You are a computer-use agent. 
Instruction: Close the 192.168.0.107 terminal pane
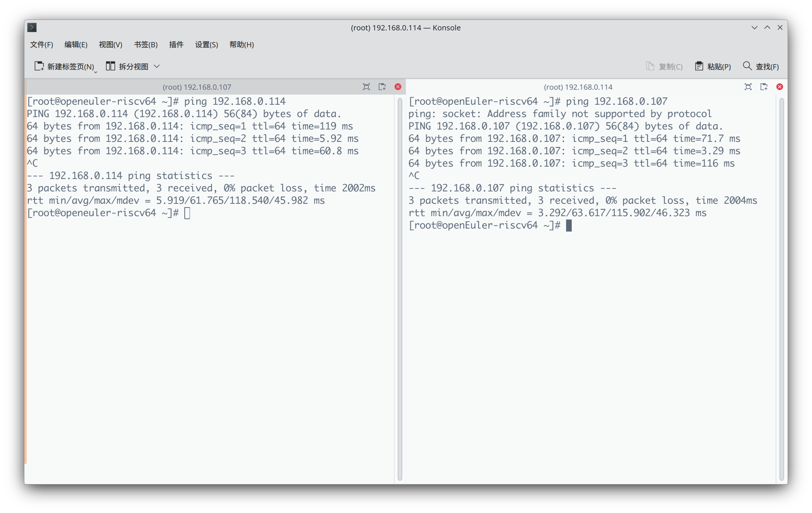coord(398,87)
